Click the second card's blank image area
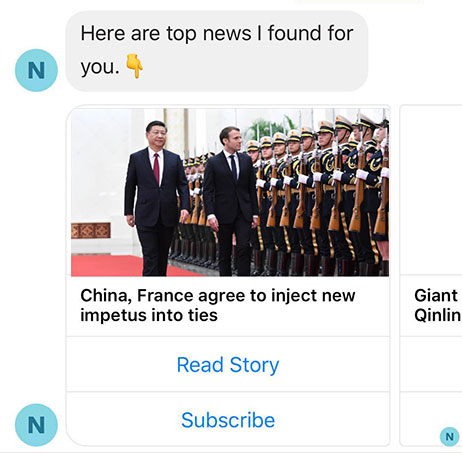This screenshot has width=462, height=453. pos(431,190)
